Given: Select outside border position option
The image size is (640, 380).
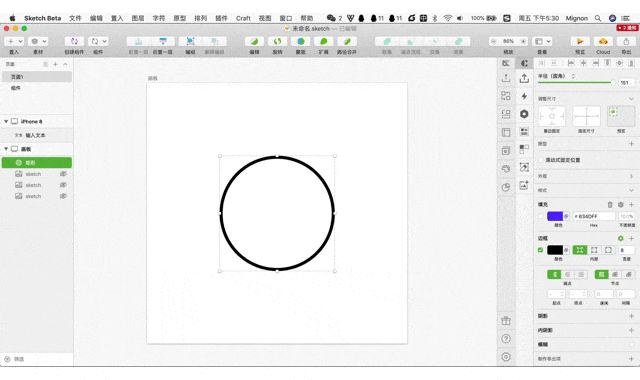Looking at the screenshot, I should [x=608, y=250].
